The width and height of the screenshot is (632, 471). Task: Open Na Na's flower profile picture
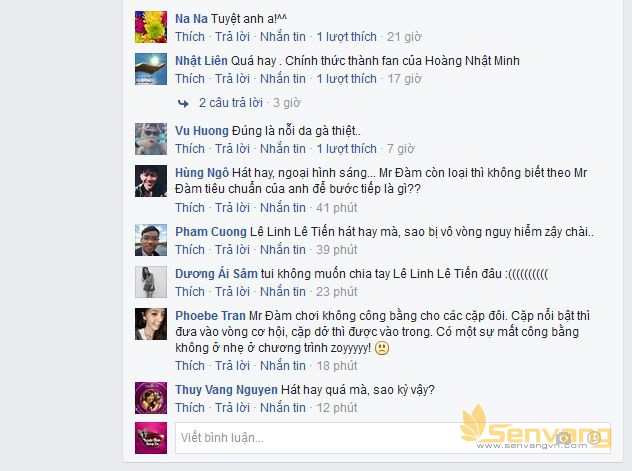coord(151,27)
